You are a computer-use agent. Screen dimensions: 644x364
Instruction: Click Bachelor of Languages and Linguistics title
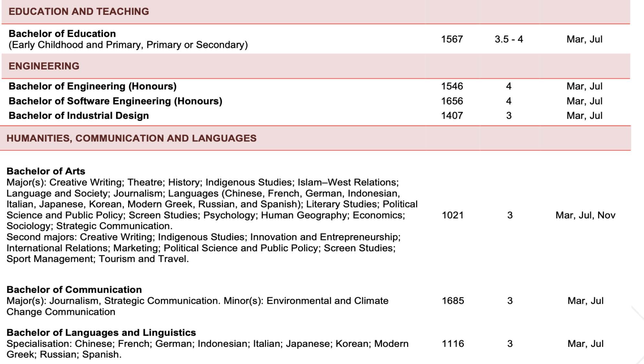(x=101, y=333)
